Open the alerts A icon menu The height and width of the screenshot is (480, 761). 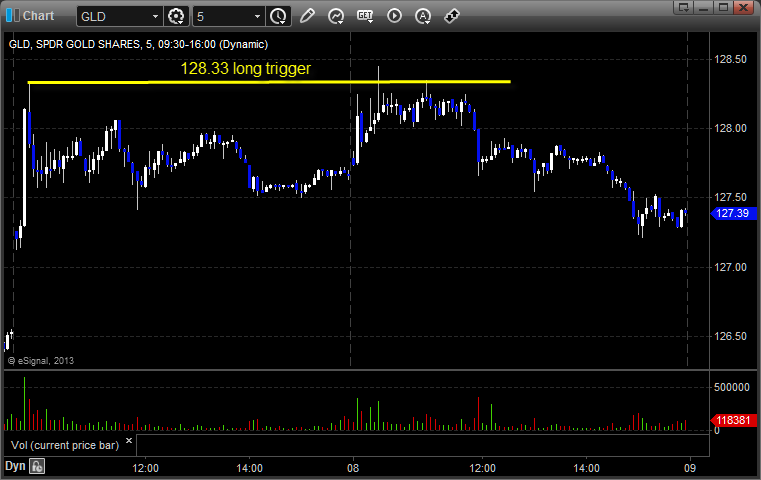423,16
